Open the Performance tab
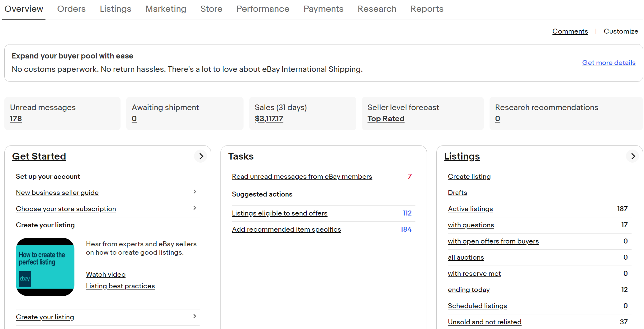This screenshot has height=329, width=644. (263, 9)
